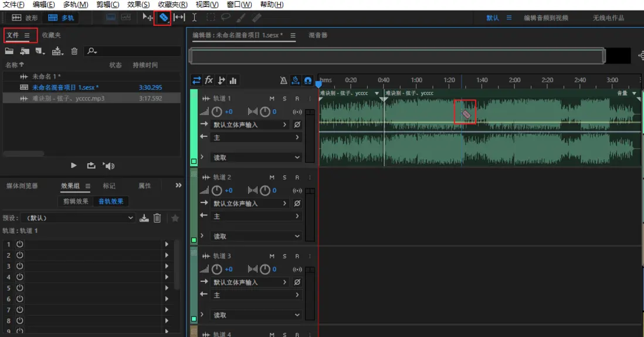The width and height of the screenshot is (644, 337).
Task: Show more panel tabs with double chevron
Action: click(178, 186)
